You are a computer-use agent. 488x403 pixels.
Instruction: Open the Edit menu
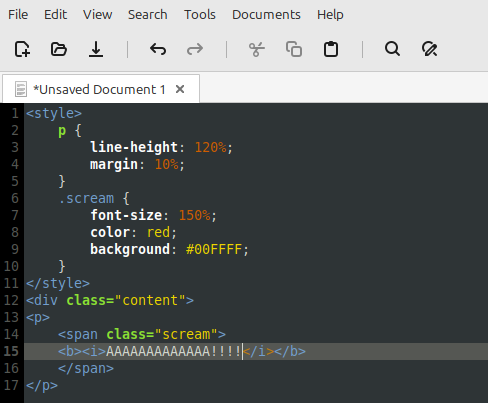coord(55,15)
